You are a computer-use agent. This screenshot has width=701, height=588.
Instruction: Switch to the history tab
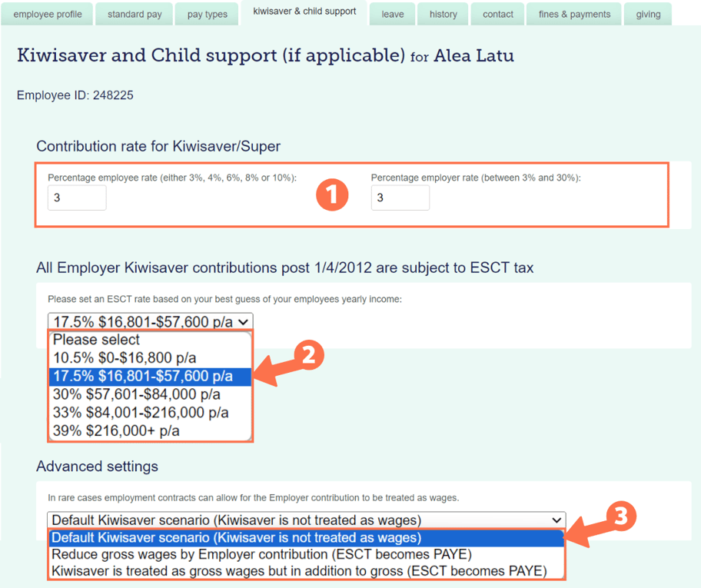point(443,13)
